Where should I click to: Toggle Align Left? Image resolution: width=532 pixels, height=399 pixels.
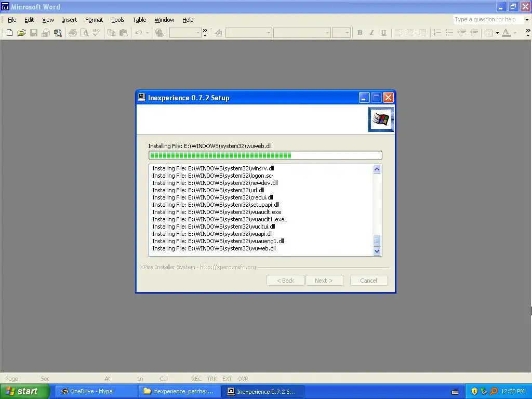[x=398, y=33]
